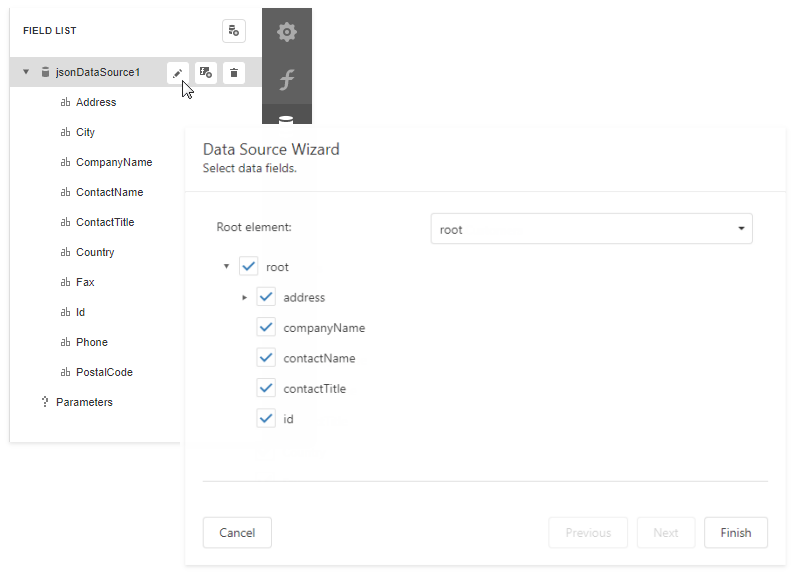The width and height of the screenshot is (795, 573).
Task: Open the Properties gear tab in side panel
Action: [287, 32]
